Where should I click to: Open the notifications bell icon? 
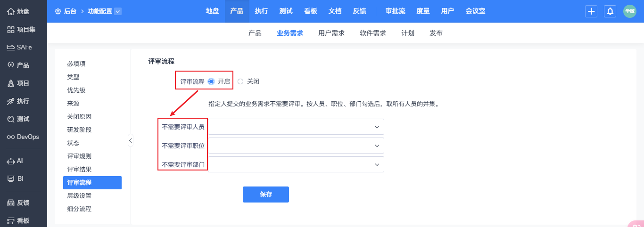tap(610, 11)
